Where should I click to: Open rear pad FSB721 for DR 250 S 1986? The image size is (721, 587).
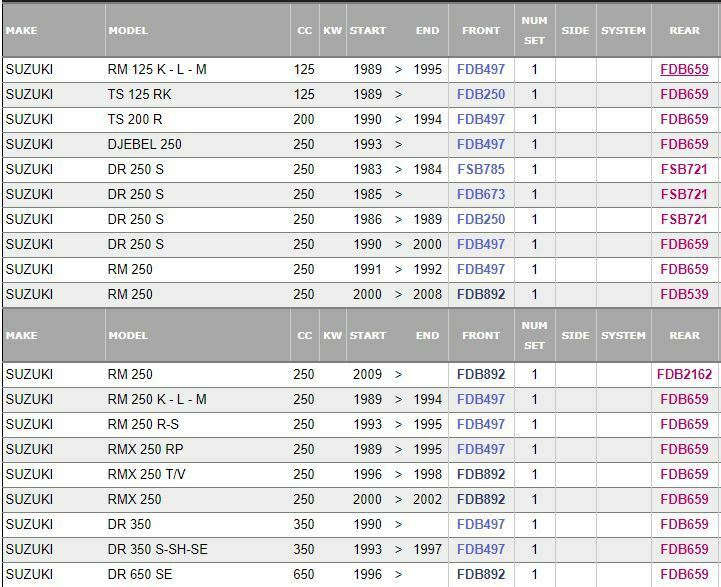click(x=684, y=219)
